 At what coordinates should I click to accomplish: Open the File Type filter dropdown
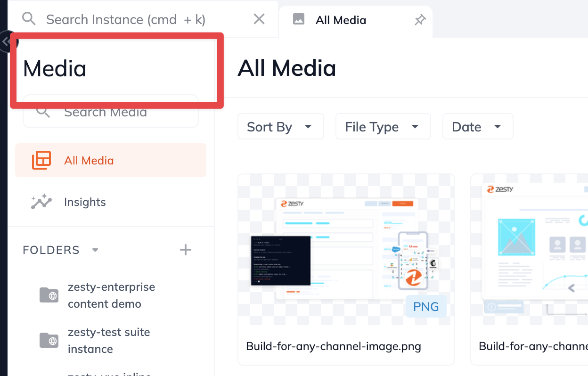[383, 126]
